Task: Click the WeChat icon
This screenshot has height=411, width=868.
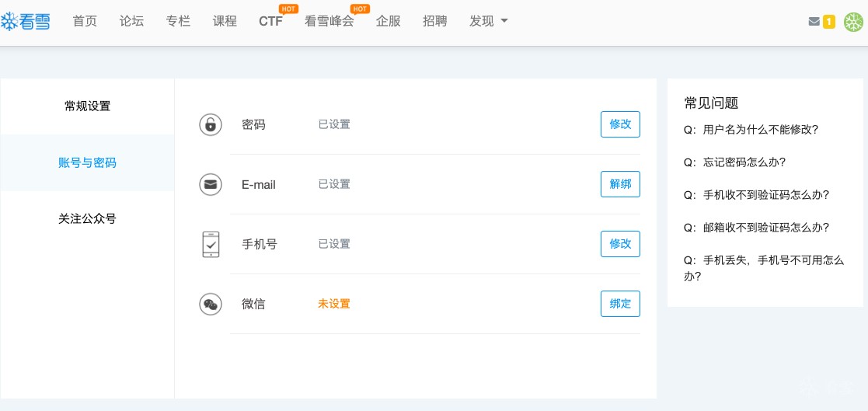Action: pyautogui.click(x=210, y=304)
